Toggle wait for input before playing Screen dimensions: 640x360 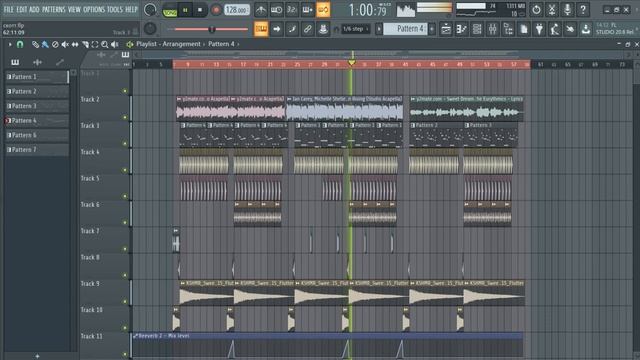click(x=276, y=9)
